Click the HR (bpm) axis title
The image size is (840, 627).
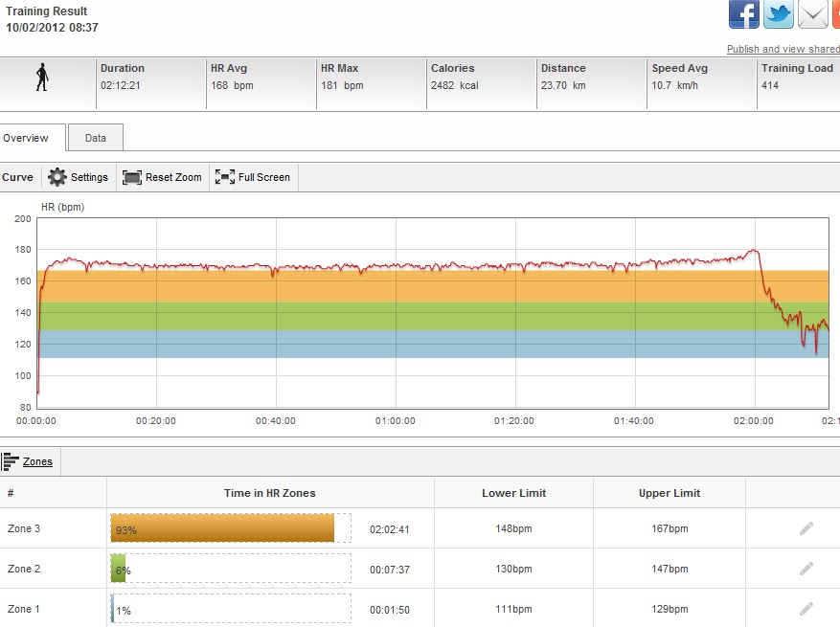[x=62, y=207]
